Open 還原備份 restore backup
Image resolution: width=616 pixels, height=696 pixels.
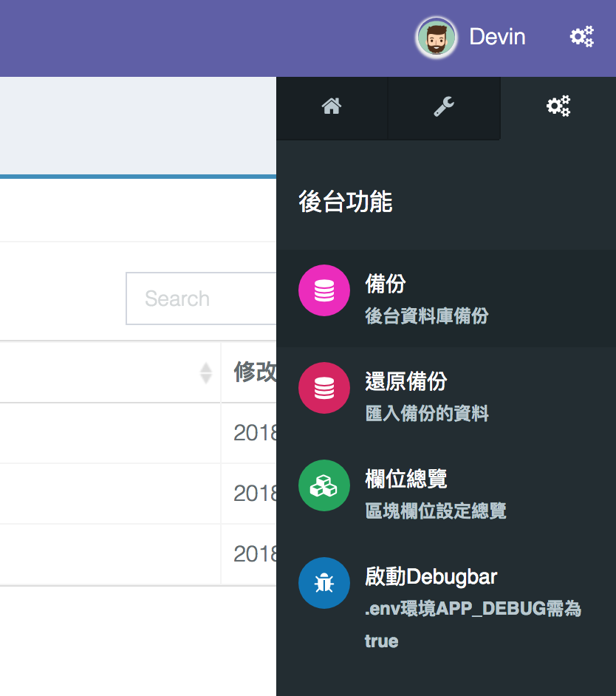coord(446,395)
